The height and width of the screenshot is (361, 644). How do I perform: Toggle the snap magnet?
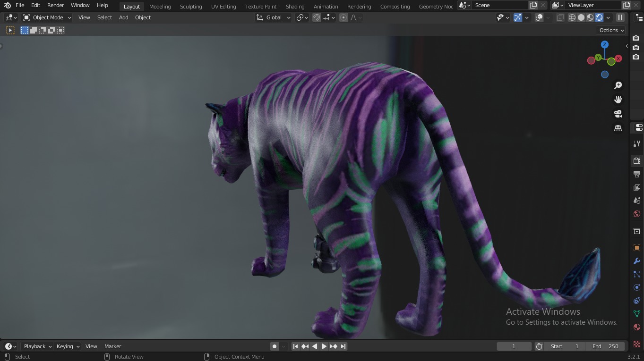317,17
